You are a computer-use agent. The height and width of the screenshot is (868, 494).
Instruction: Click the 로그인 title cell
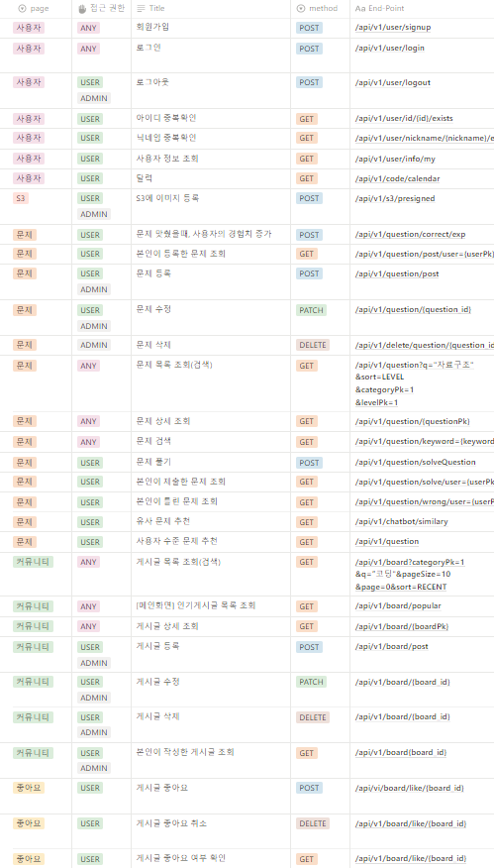click(x=148, y=49)
